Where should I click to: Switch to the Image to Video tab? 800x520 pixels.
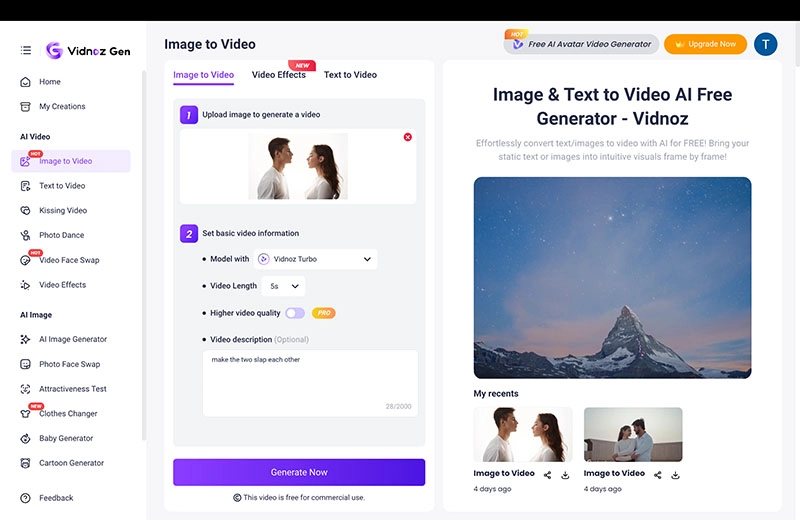pos(204,75)
